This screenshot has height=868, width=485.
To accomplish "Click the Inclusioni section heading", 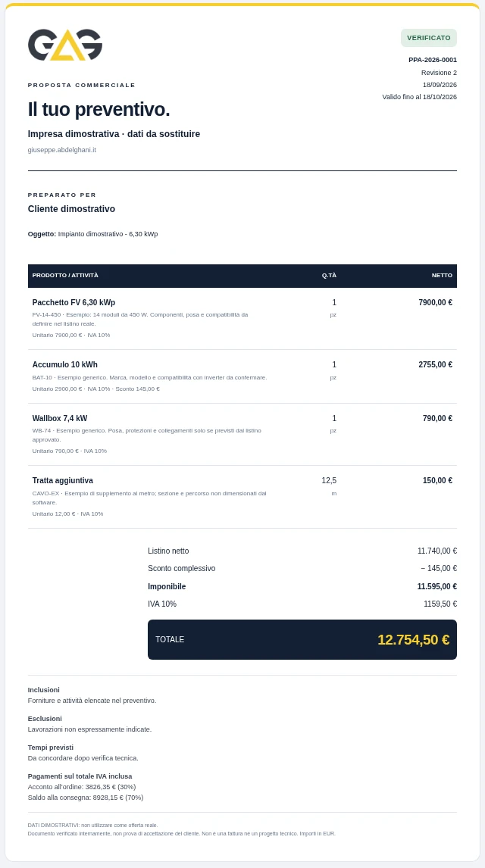I will point(44,690).
